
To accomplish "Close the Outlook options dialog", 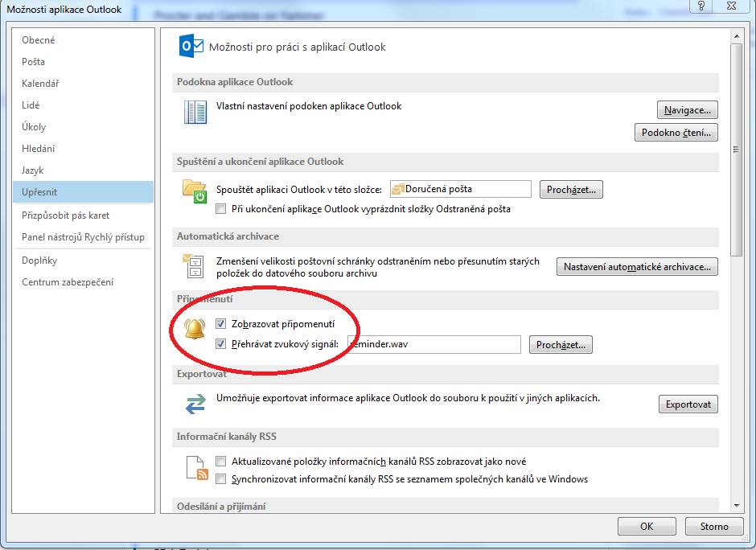I will pyautogui.click(x=731, y=6).
